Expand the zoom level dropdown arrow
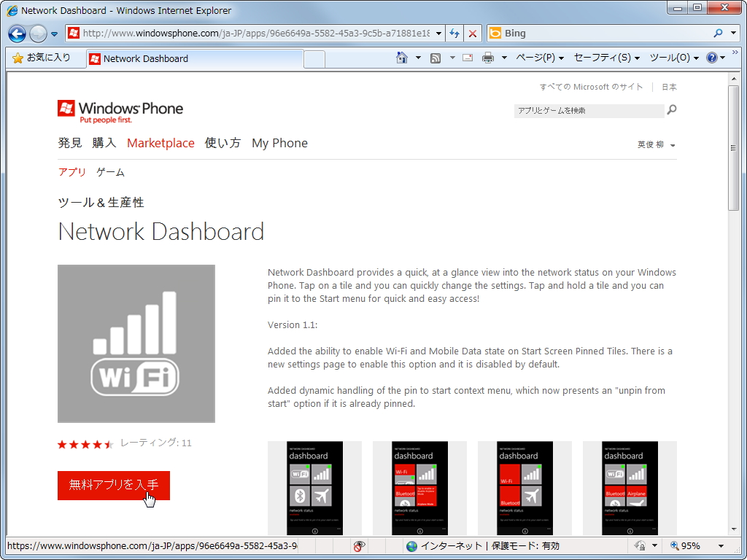Viewport: 747px width, 560px height. [x=721, y=546]
